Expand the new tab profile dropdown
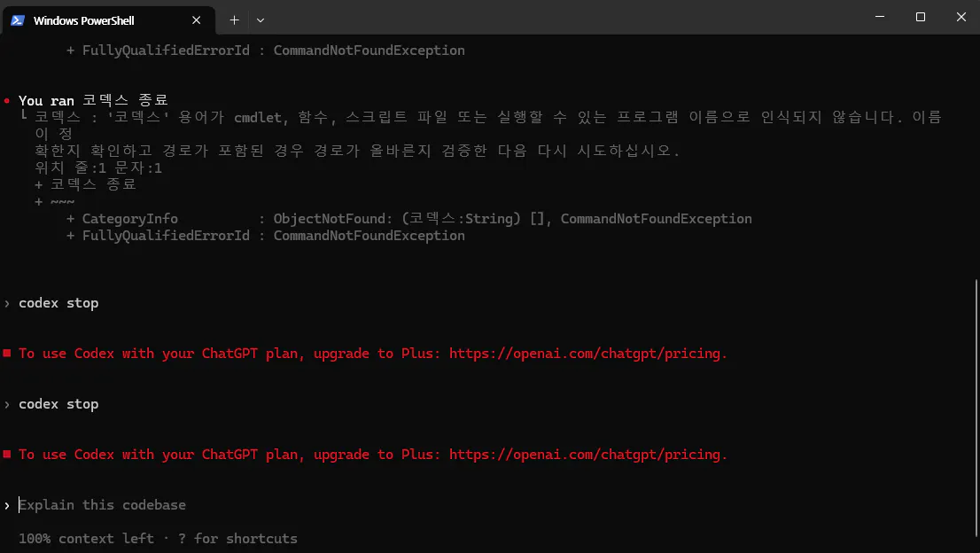 [261, 20]
